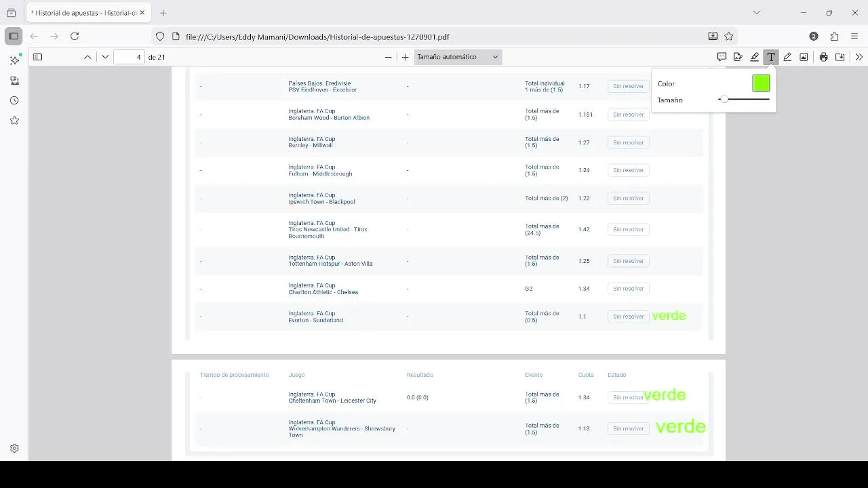The height and width of the screenshot is (488, 868).
Task: Open the Tamaño automático zoom dropdown
Action: 458,57
